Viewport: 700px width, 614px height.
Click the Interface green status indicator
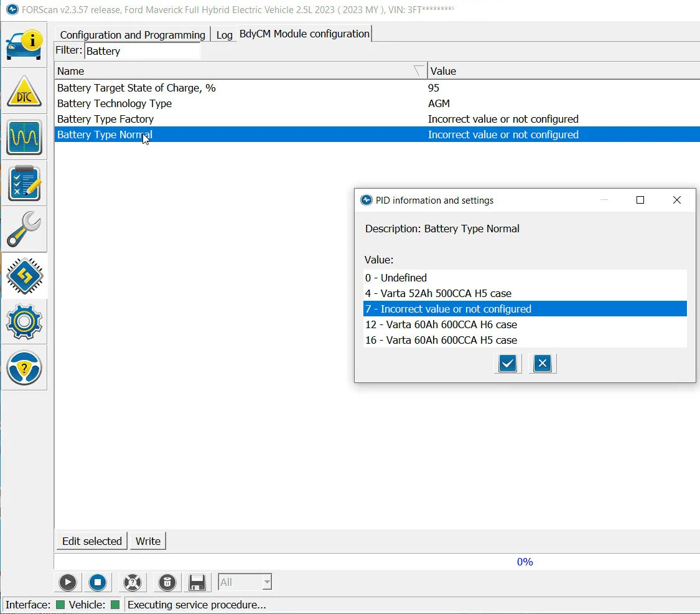tap(60, 605)
